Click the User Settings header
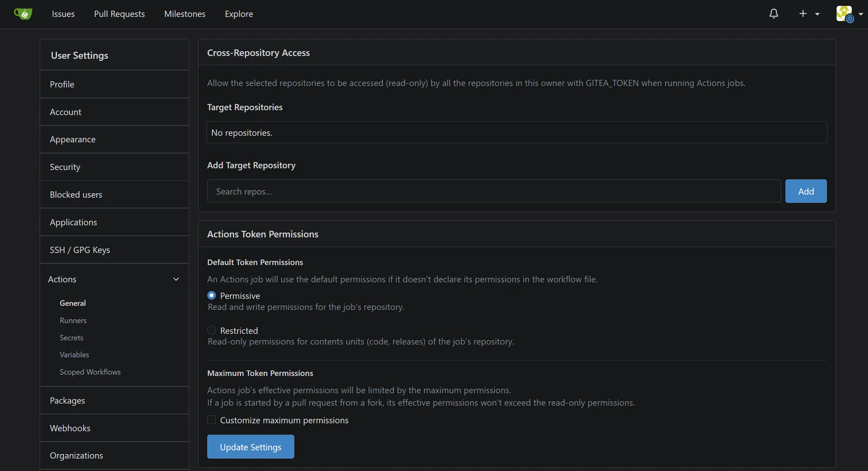Viewport: 868px width, 471px height. [x=80, y=55]
